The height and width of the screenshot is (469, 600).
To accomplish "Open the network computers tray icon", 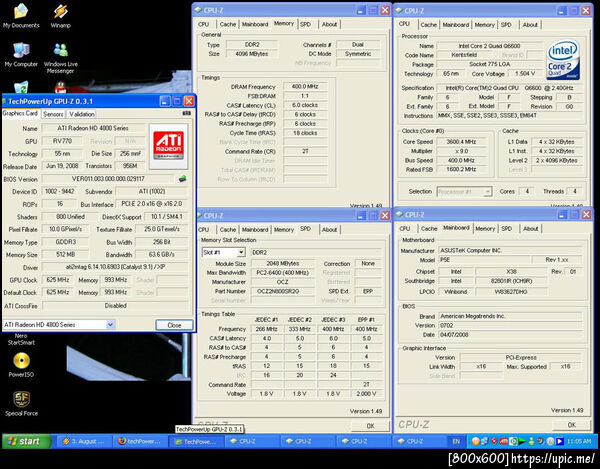I will click(484, 441).
